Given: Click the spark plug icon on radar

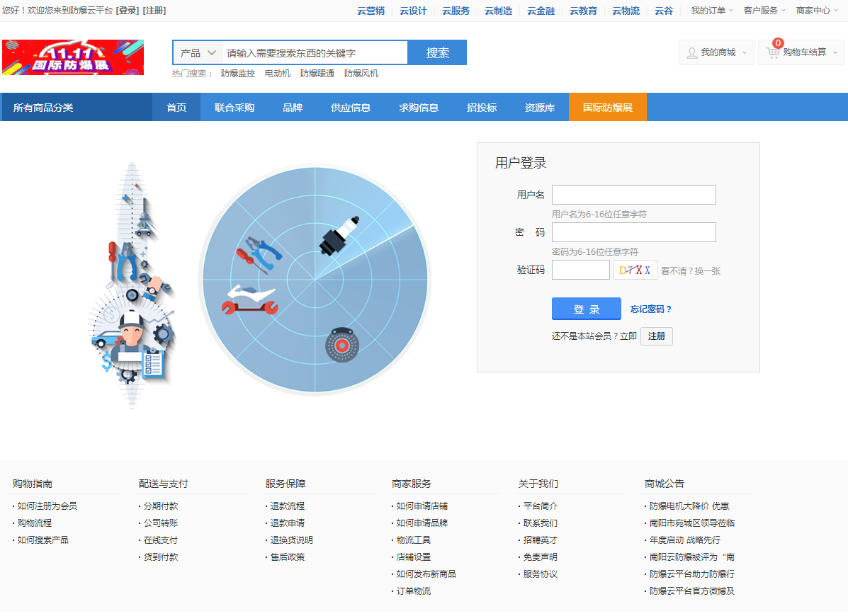Looking at the screenshot, I should [339, 236].
